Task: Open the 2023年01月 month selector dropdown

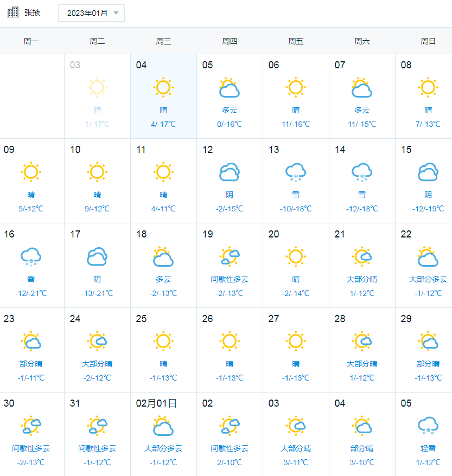Action: click(x=91, y=12)
